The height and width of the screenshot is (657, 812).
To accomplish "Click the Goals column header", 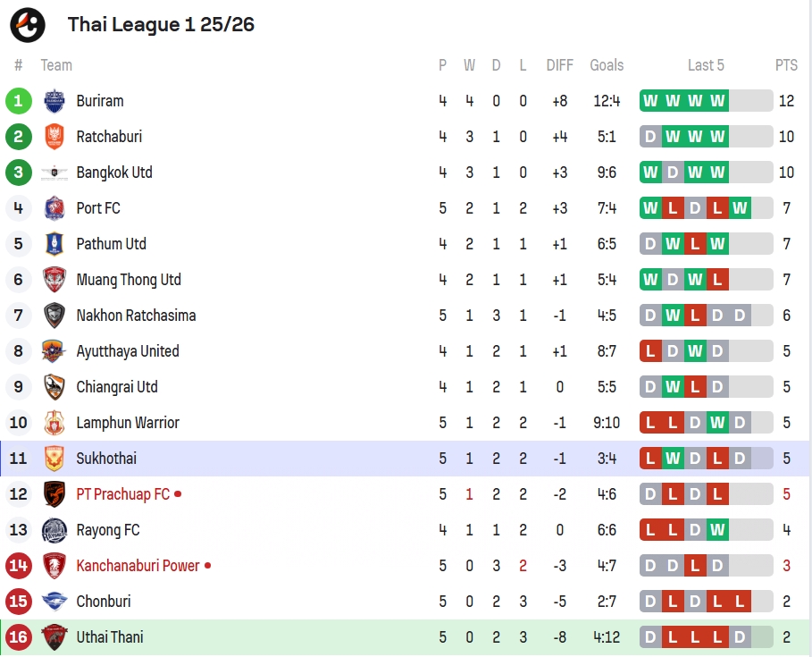I will tap(607, 65).
